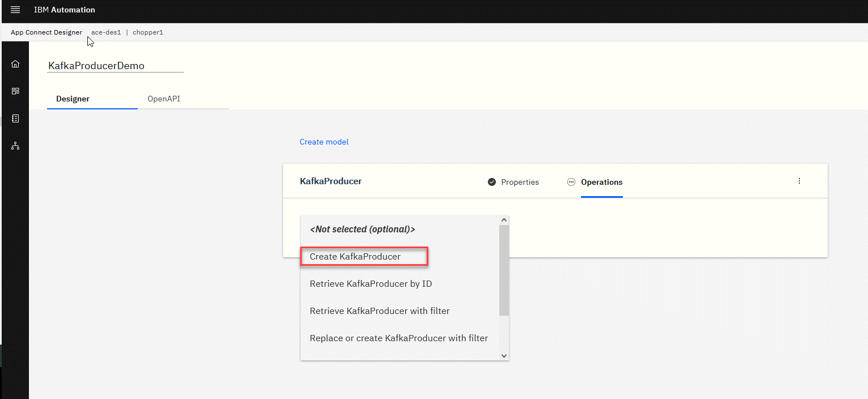Viewport: 868px width, 399px height.
Task: Open the Properties section tab
Action: pos(520,182)
